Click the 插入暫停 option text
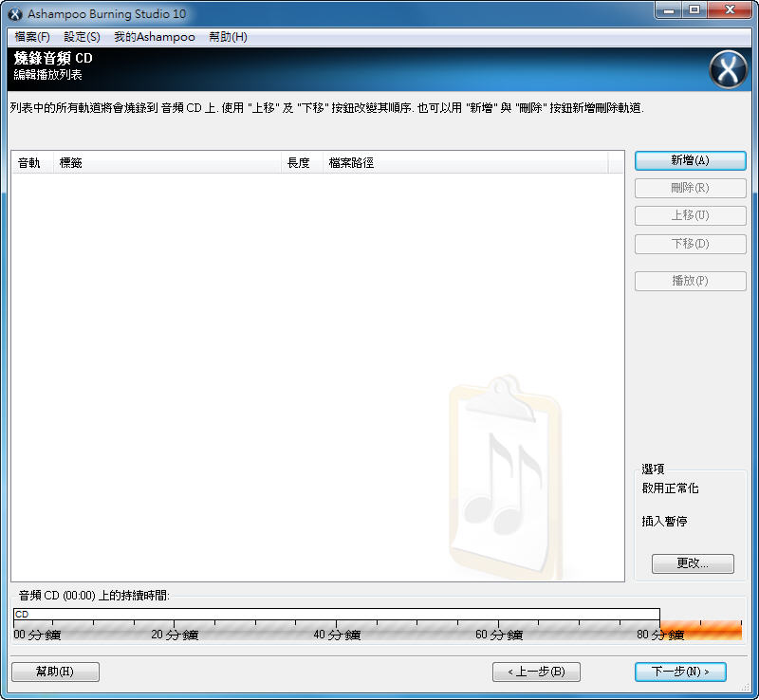This screenshot has height=700, width=759. 664,522
